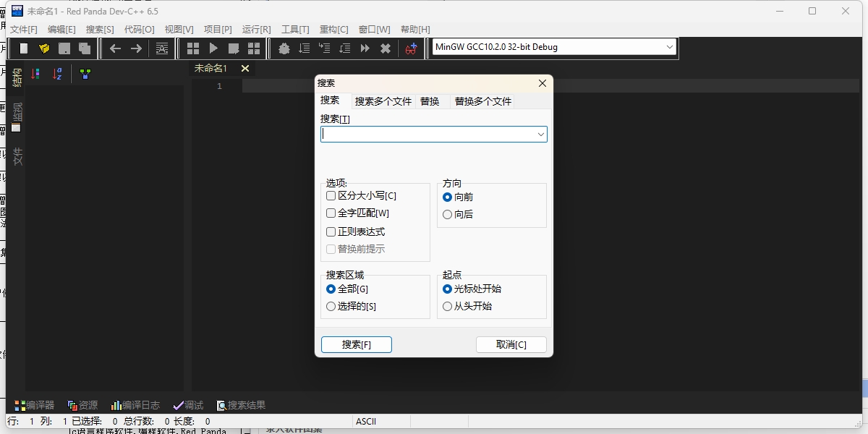Open the 资源 bottom panel
868x434 pixels.
tap(82, 405)
